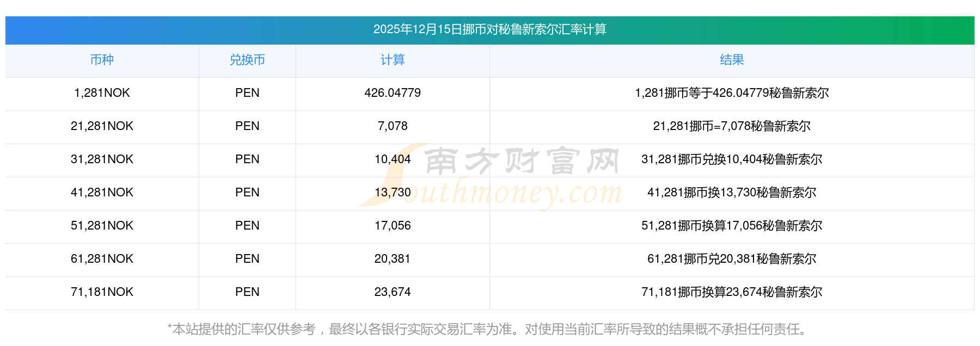Select the value 426.04779

pos(393,93)
